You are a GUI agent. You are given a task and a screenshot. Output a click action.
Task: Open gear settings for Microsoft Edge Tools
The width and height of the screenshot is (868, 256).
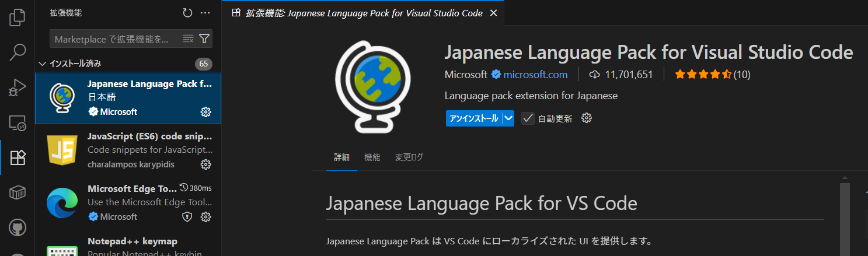click(205, 217)
